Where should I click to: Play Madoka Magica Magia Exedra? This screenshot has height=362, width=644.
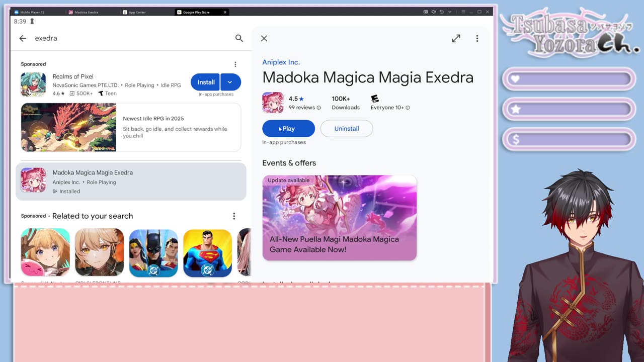tap(288, 129)
